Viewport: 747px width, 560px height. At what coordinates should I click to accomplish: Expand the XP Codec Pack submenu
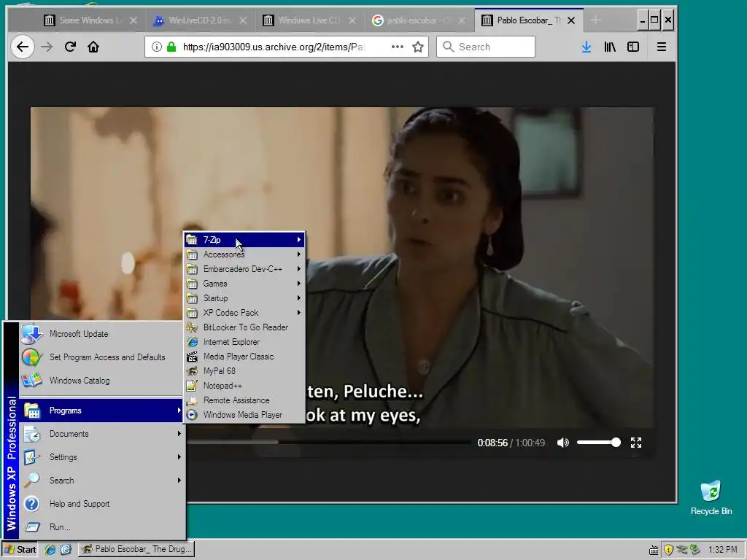coord(244,313)
